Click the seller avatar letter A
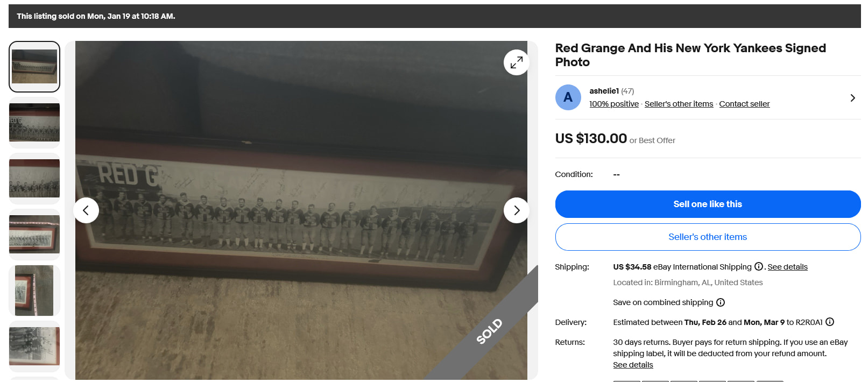 (568, 97)
